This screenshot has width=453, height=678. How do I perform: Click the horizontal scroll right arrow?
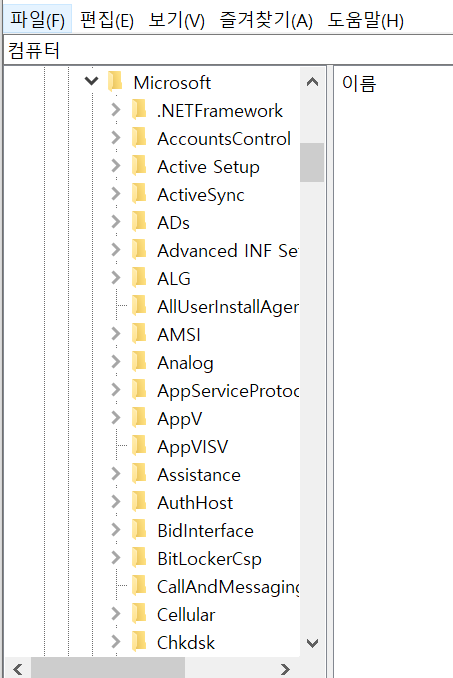point(285,669)
